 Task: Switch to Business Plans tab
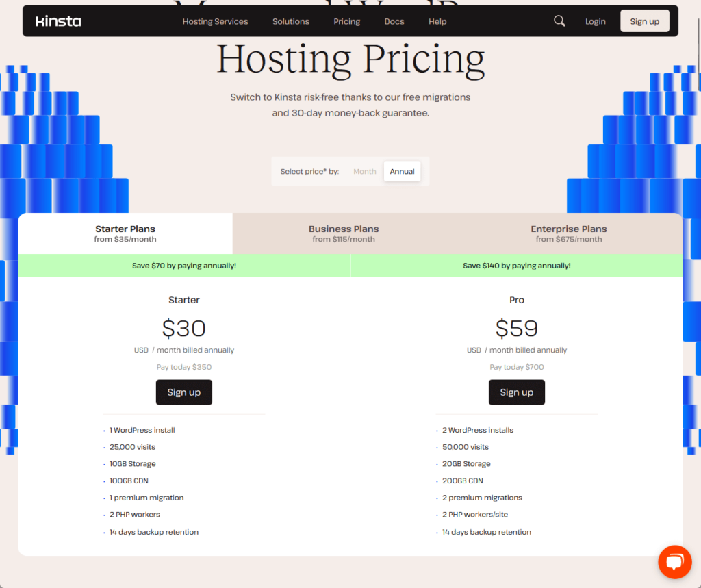(x=344, y=233)
